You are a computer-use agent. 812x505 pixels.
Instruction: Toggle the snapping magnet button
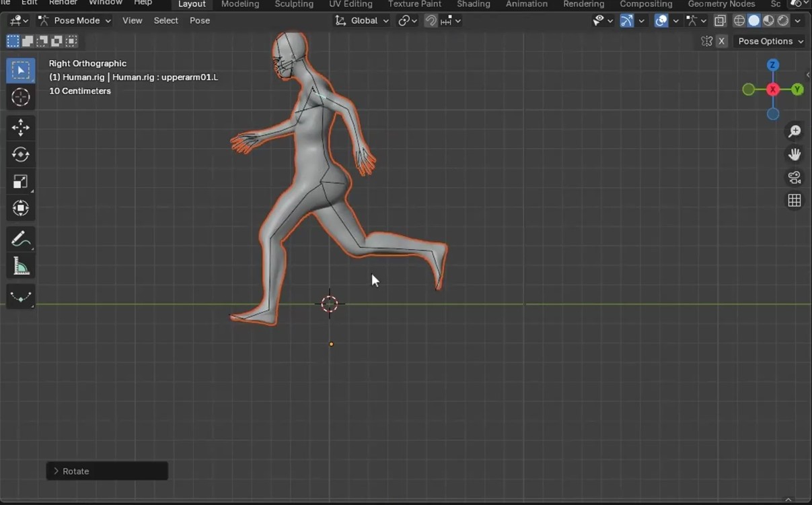tap(431, 21)
